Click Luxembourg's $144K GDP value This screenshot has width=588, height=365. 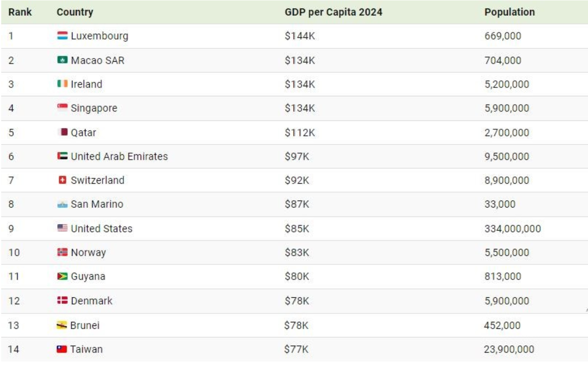tap(300, 36)
